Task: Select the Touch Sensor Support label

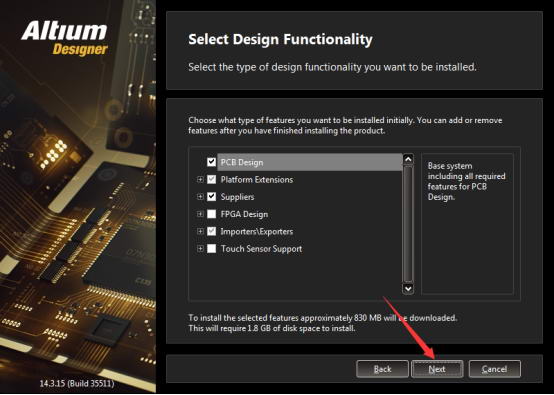Action: (261, 249)
